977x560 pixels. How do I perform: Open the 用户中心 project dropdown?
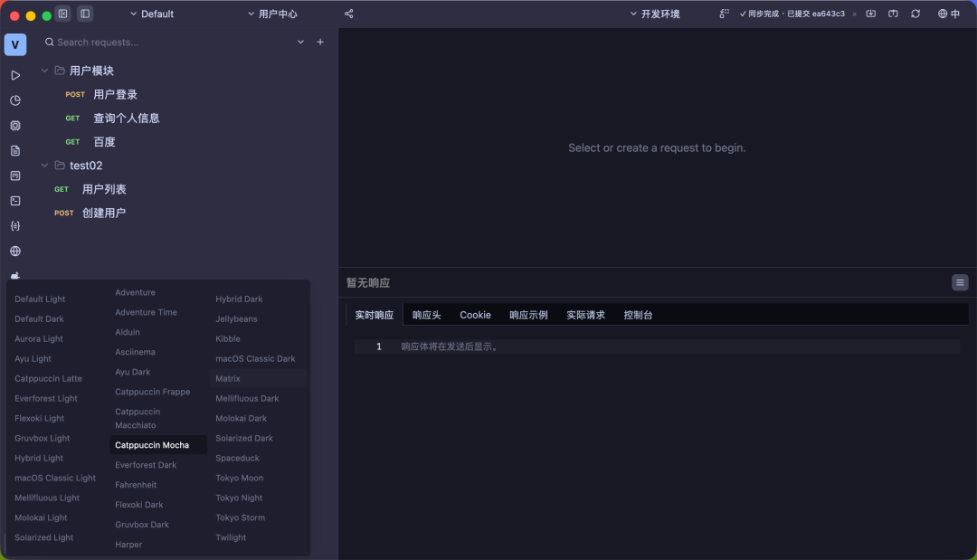pyautogui.click(x=272, y=14)
